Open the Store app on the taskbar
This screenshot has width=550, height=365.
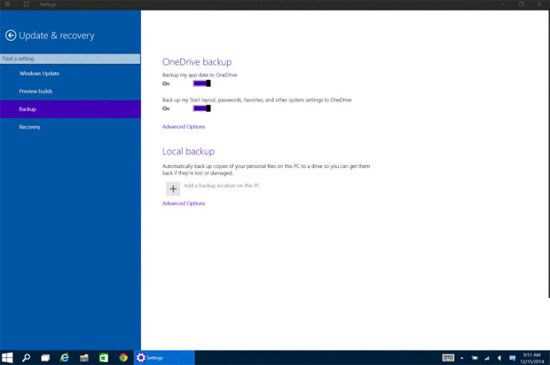point(103,358)
